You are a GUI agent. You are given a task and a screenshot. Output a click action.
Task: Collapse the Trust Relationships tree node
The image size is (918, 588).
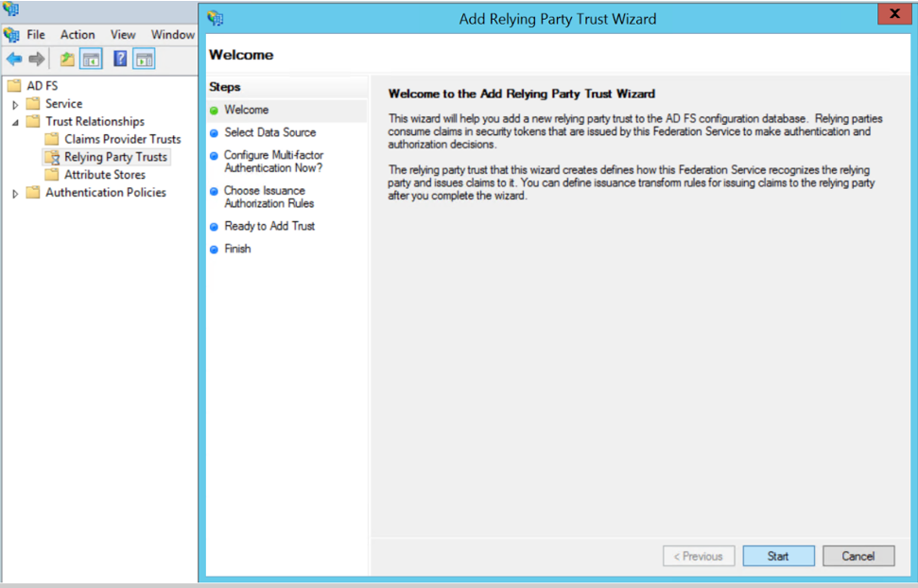(15, 122)
